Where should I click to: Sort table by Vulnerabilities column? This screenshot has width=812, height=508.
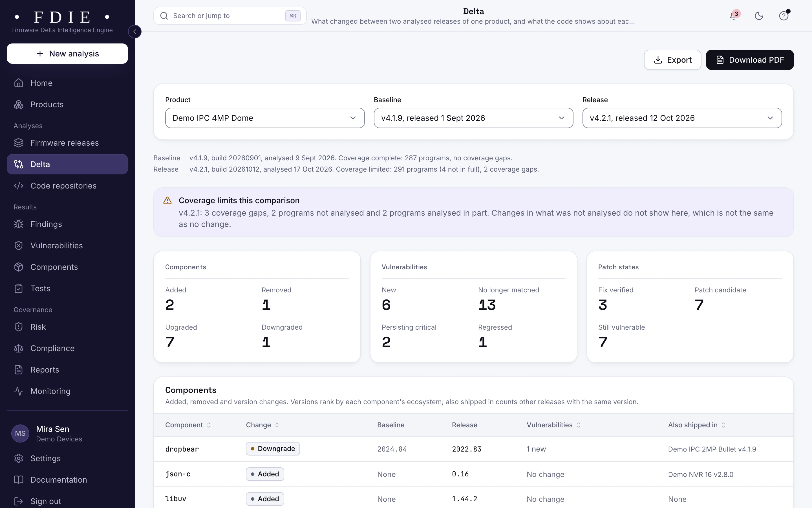554,425
